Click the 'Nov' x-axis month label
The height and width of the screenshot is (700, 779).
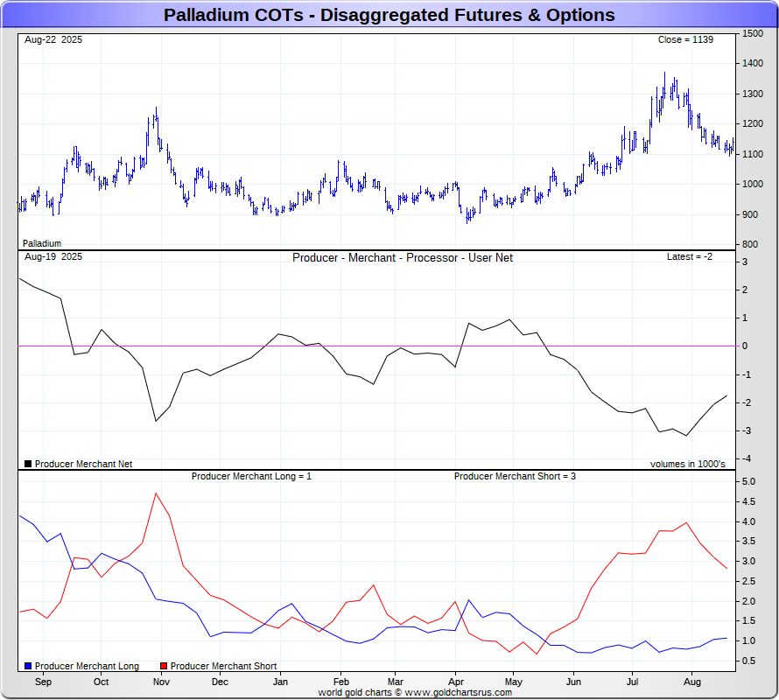[x=161, y=682]
